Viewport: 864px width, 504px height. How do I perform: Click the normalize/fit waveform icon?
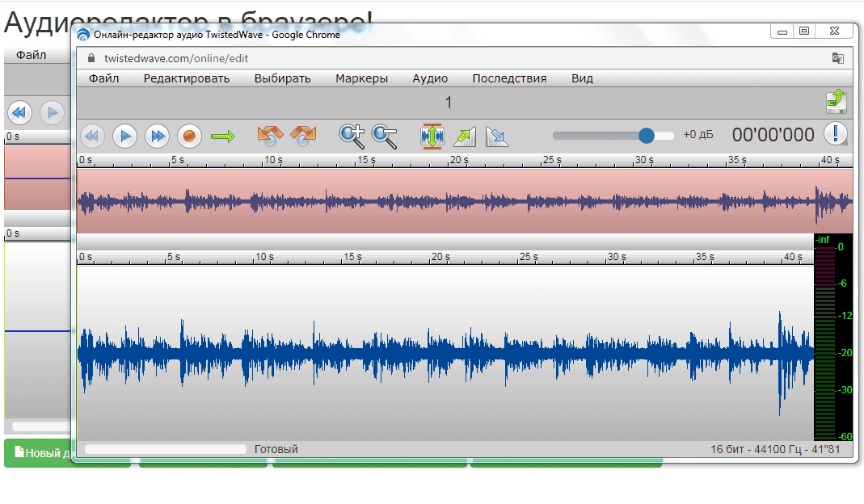[x=432, y=136]
